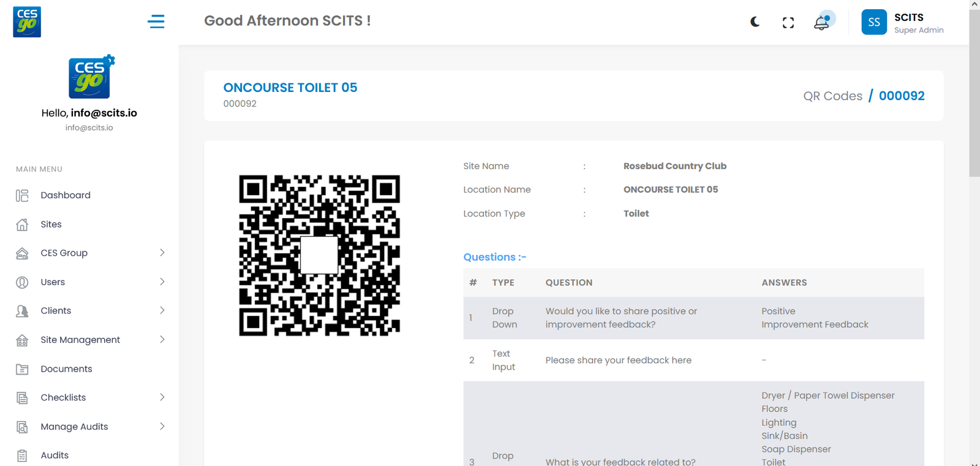Expand the Checklists menu chevron

point(162,397)
